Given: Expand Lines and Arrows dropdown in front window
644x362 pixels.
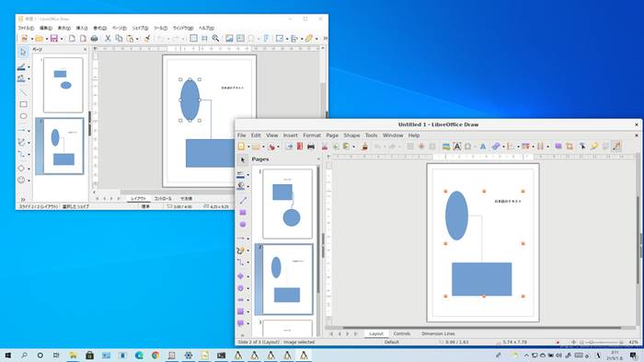Looking at the screenshot, I should pos(248,239).
